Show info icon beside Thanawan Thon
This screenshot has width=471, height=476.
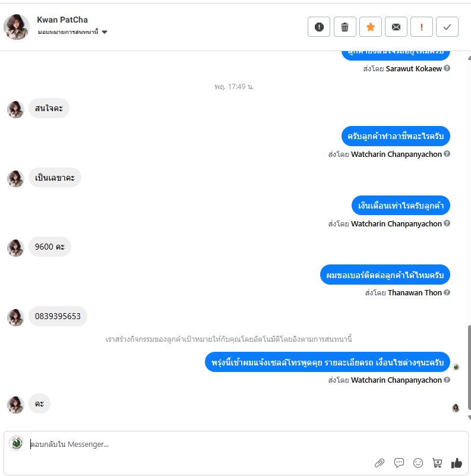click(447, 292)
